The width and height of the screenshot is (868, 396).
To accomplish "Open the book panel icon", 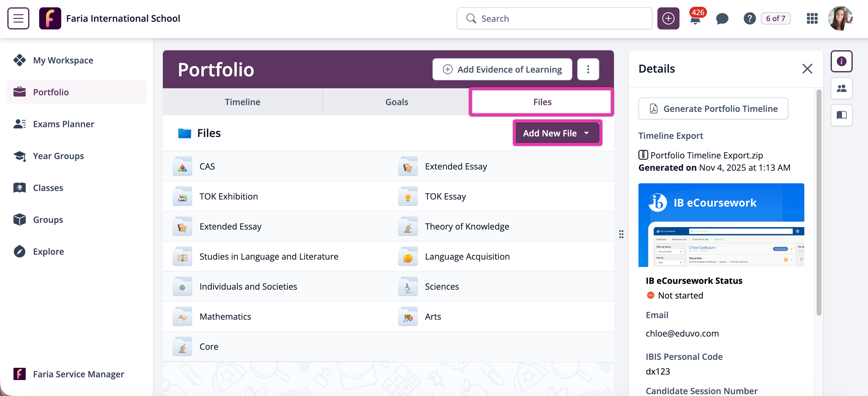I will [x=841, y=115].
